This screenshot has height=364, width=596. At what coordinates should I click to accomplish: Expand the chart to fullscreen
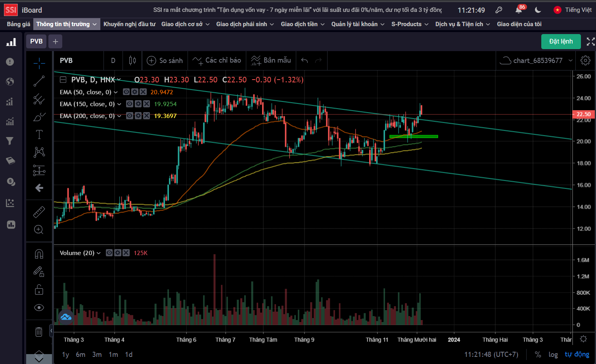point(590,41)
